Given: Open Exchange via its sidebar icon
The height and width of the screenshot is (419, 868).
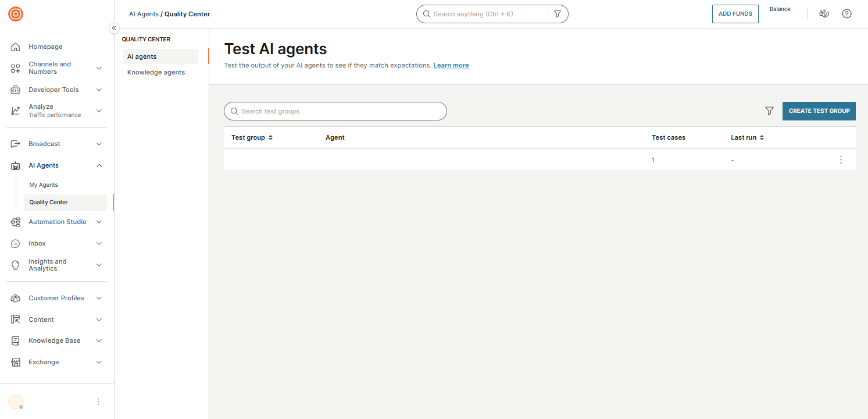Looking at the screenshot, I should (16, 362).
